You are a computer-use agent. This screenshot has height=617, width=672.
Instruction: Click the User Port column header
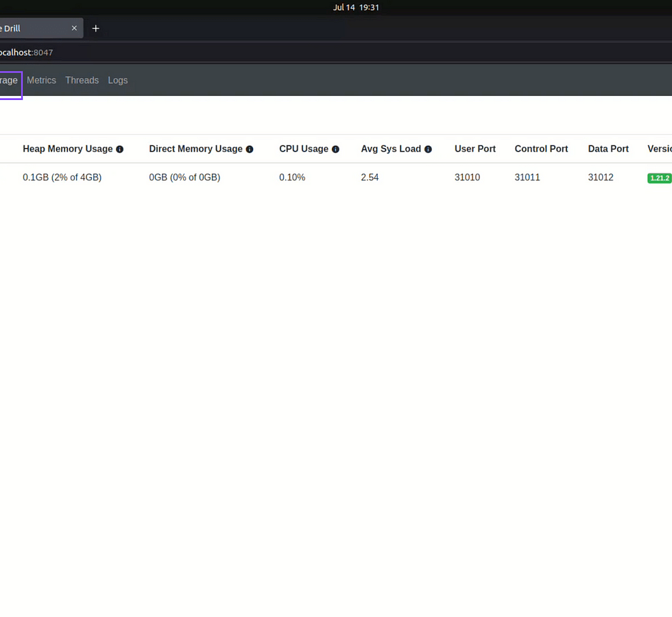475,149
